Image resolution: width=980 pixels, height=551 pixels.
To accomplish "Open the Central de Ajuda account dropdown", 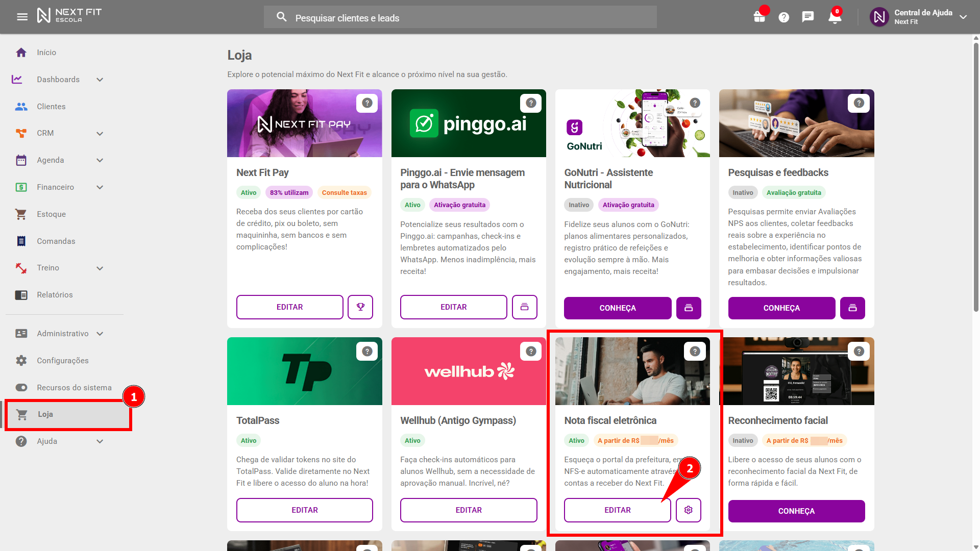I will pyautogui.click(x=963, y=17).
